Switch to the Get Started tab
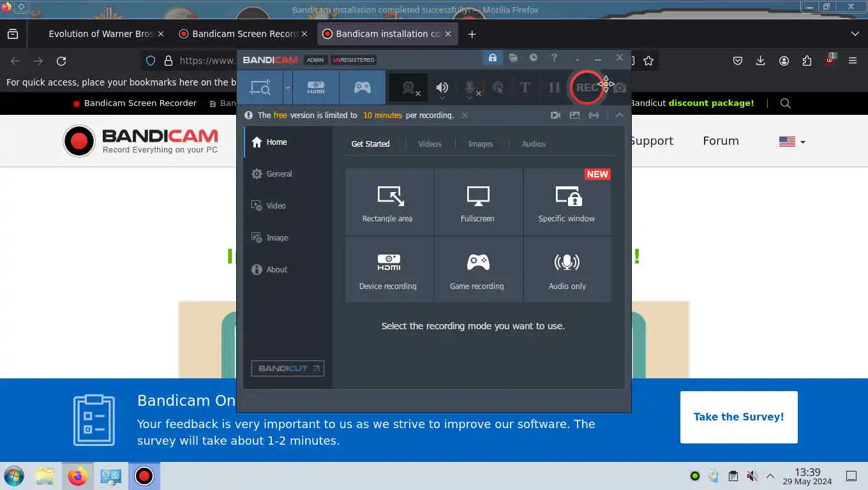Image resolution: width=868 pixels, height=490 pixels. [370, 144]
